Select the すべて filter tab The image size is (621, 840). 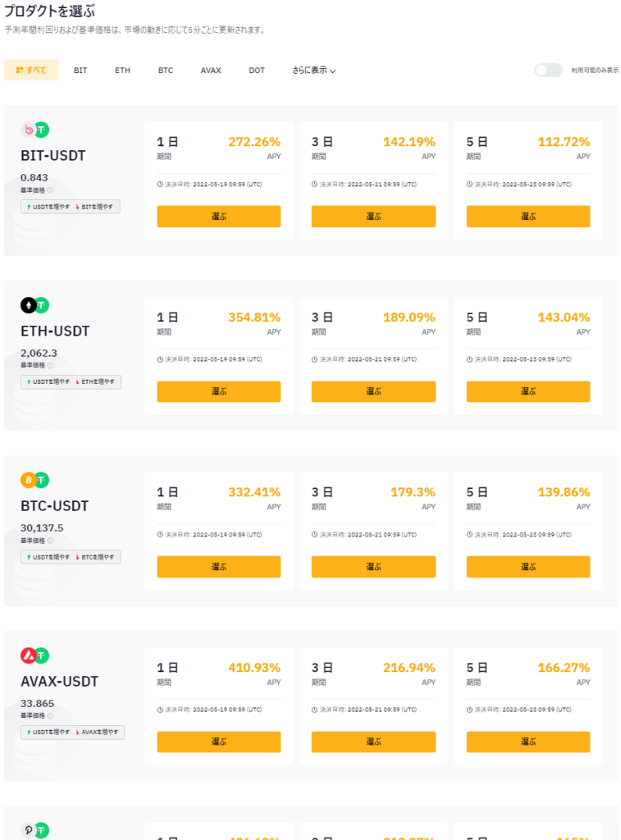point(31,71)
